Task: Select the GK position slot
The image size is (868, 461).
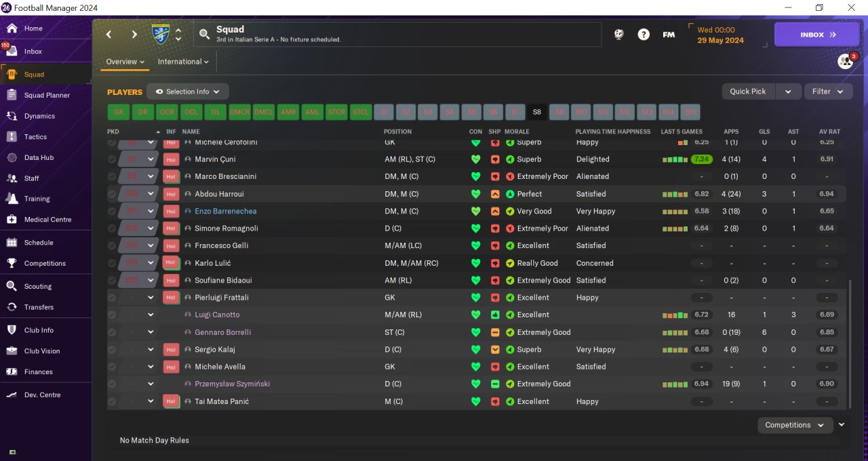Action: [119, 112]
